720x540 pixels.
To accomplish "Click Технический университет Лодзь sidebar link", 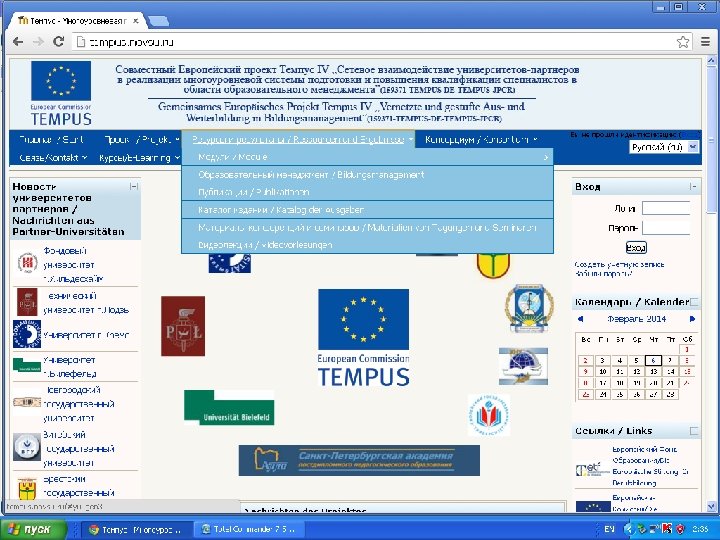I will tap(86, 303).
